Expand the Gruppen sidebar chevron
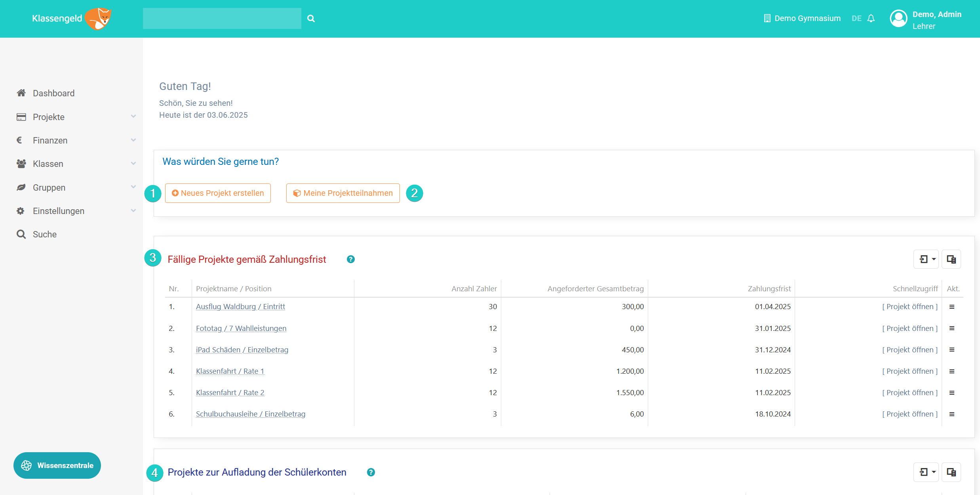 [133, 187]
